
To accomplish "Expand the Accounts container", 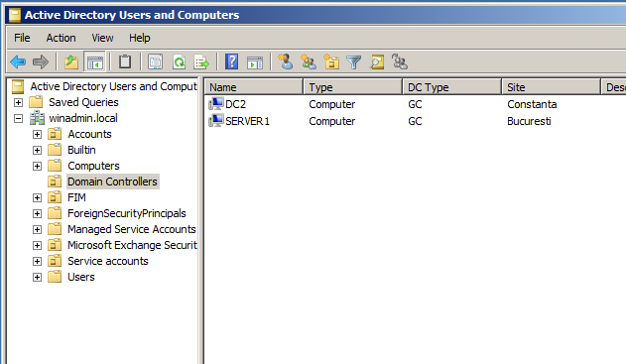I will 37,135.
